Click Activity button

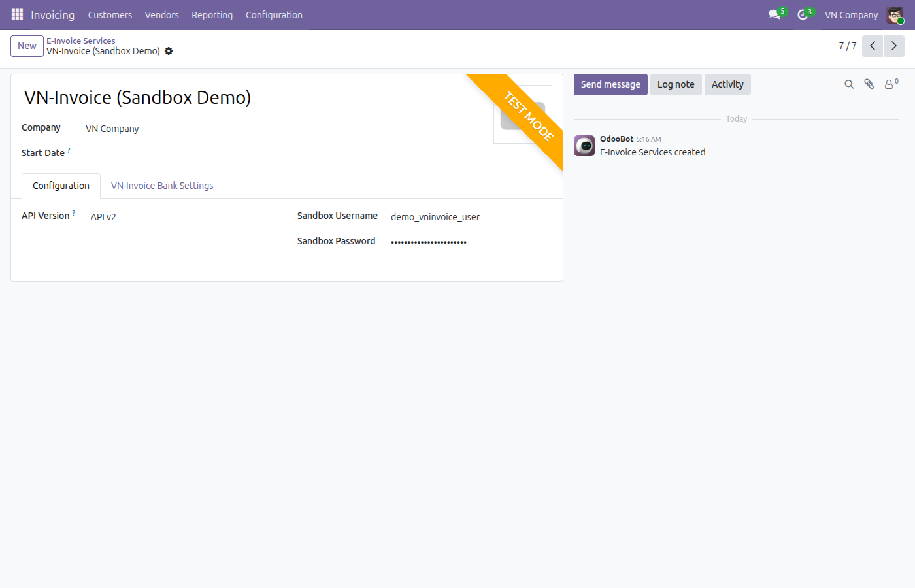tap(727, 84)
